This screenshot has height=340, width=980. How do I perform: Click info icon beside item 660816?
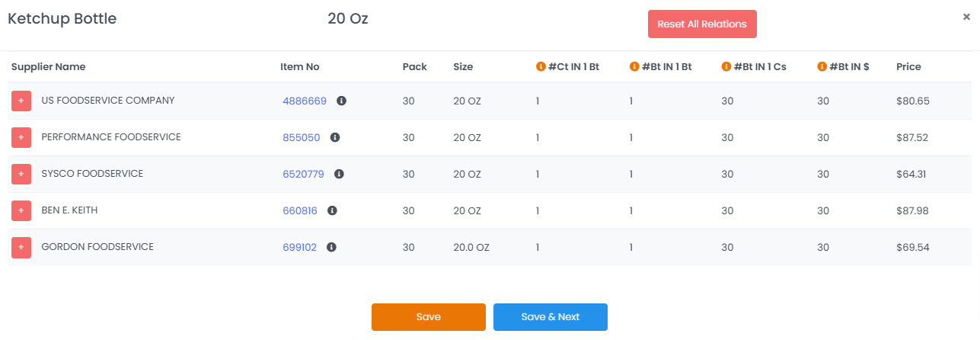[332, 210]
